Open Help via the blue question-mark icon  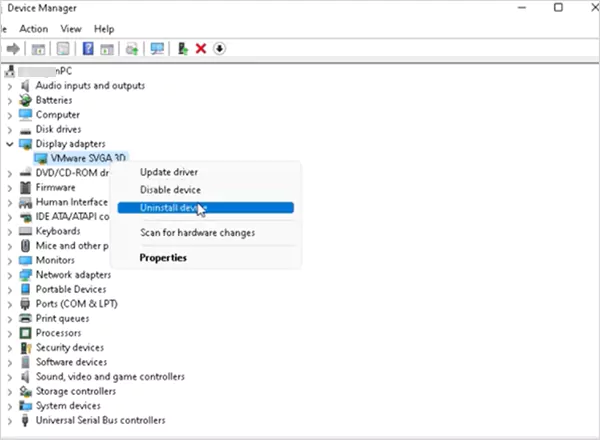(88, 49)
